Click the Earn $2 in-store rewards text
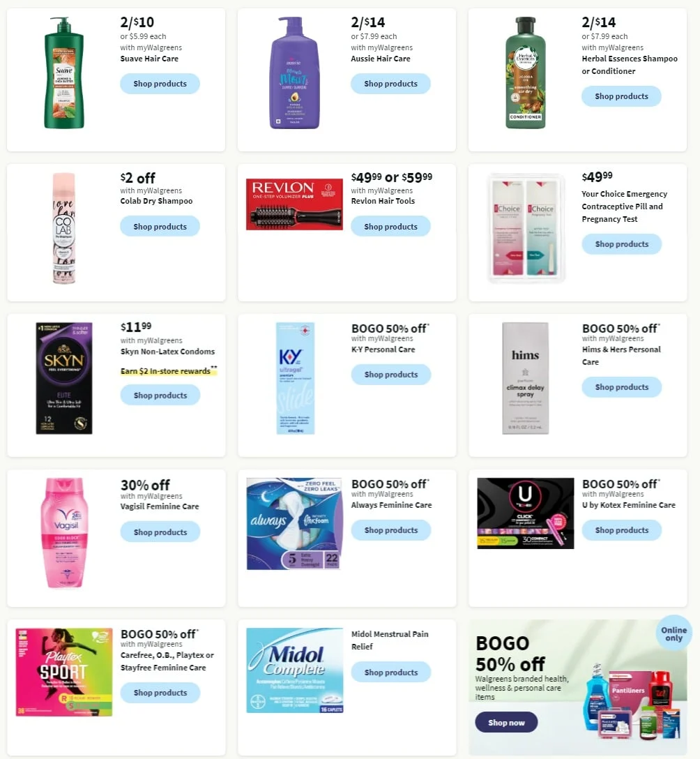The image size is (700, 759). 165,371
